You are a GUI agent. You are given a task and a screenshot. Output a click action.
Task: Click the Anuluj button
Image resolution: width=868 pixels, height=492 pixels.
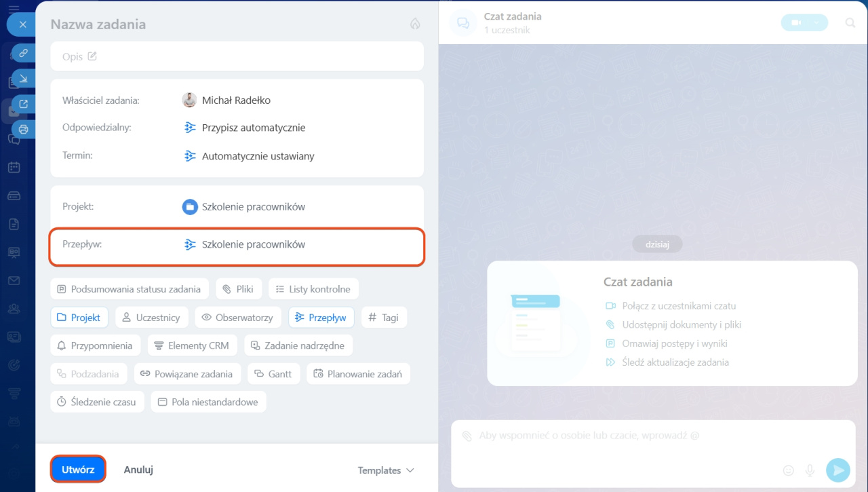click(x=138, y=470)
